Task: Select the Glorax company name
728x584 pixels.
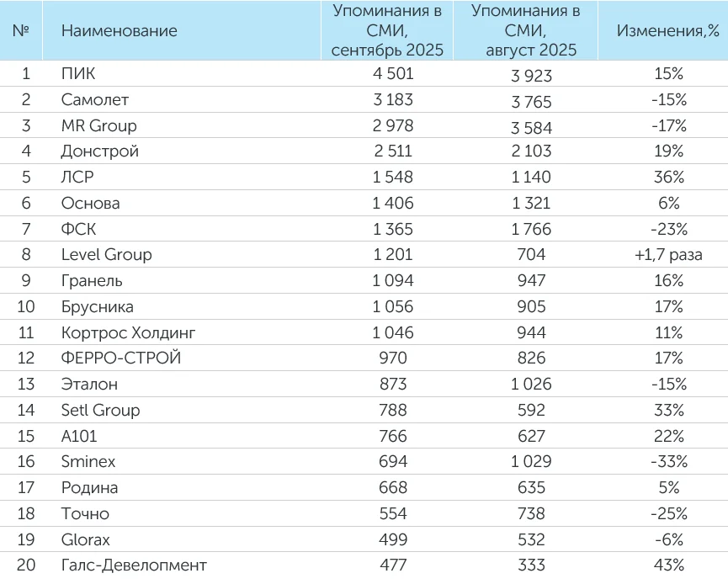Action: coord(86,539)
